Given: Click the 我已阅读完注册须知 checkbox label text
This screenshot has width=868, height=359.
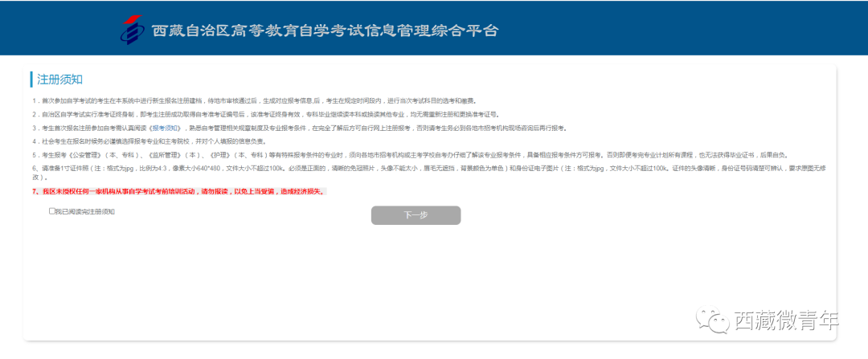Looking at the screenshot, I should [85, 212].
